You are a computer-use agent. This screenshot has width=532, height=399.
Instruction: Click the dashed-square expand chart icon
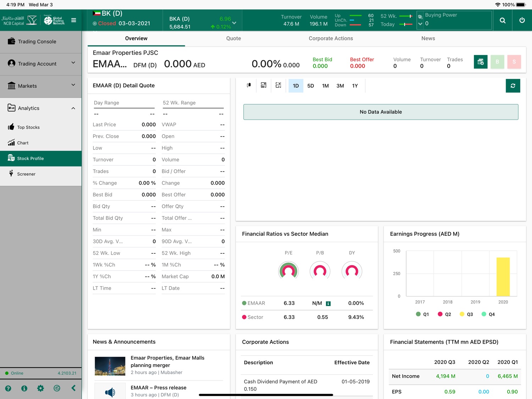[278, 85]
